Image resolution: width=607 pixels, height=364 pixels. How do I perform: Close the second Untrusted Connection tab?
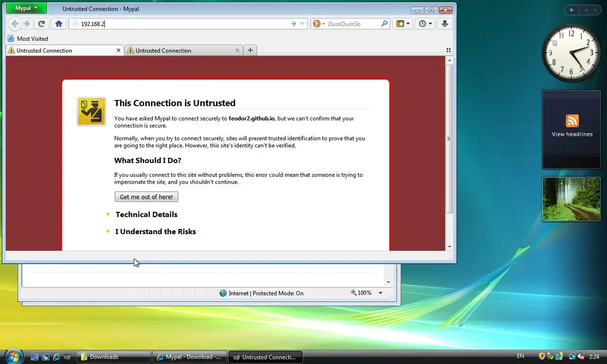(x=238, y=50)
